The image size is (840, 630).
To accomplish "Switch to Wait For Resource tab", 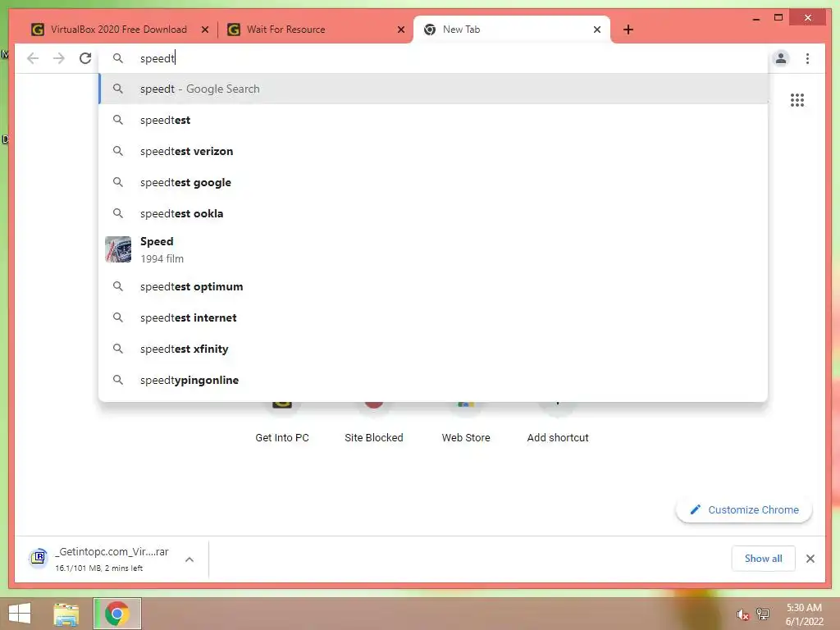I will 315,30.
